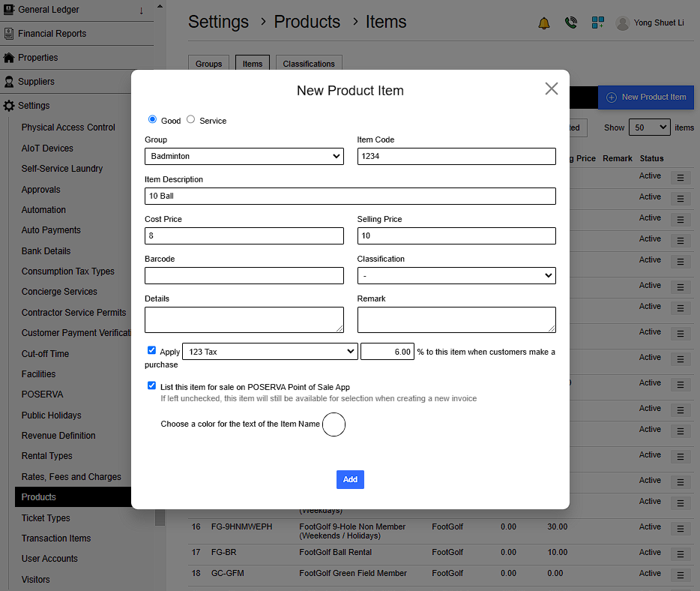Switch to the Classifications tab

[309, 64]
